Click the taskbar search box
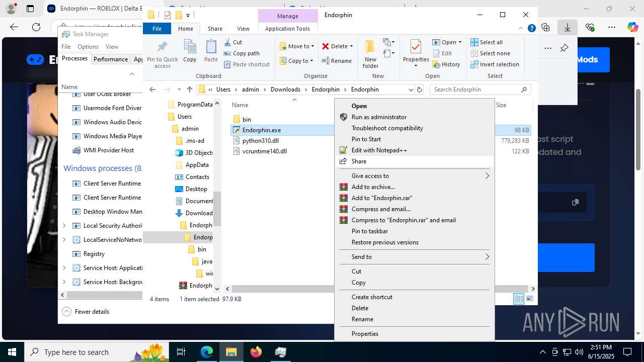 click(x=97, y=352)
